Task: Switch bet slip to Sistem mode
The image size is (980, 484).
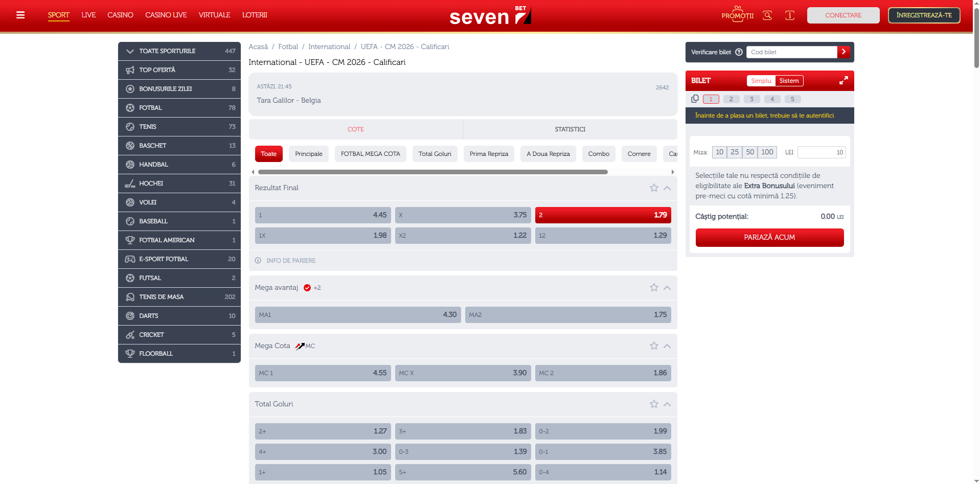Action: [789, 81]
